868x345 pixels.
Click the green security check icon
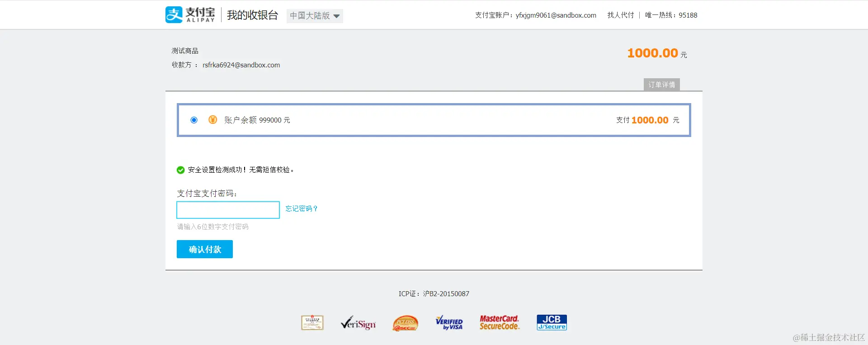click(180, 170)
